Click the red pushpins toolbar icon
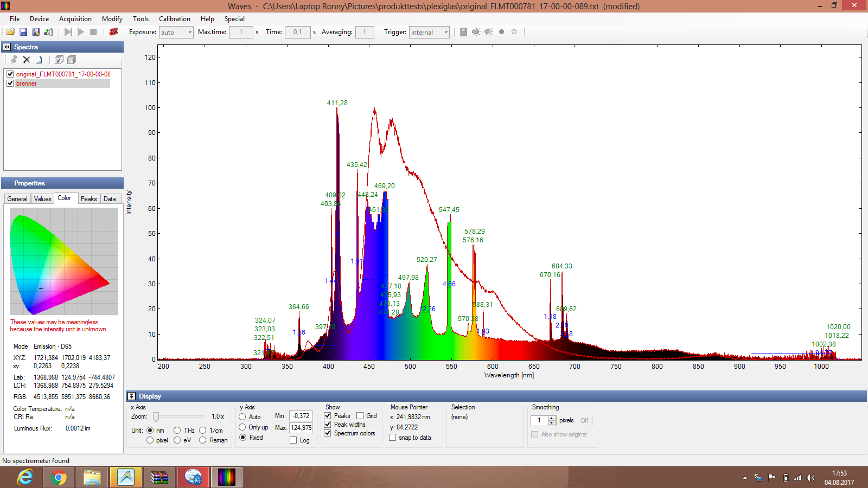This screenshot has width=868, height=488. point(113,32)
